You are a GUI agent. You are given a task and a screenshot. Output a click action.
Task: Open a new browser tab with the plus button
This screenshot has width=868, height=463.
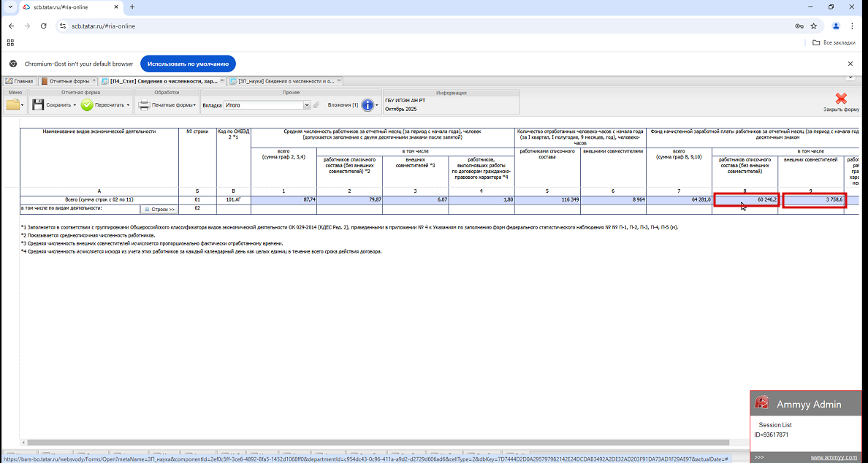(132, 7)
